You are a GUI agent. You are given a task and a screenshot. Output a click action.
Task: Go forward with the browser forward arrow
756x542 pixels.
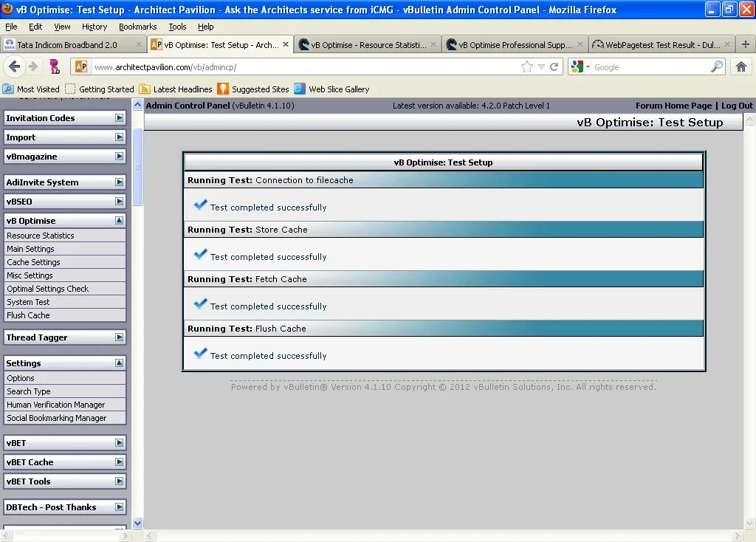32,66
